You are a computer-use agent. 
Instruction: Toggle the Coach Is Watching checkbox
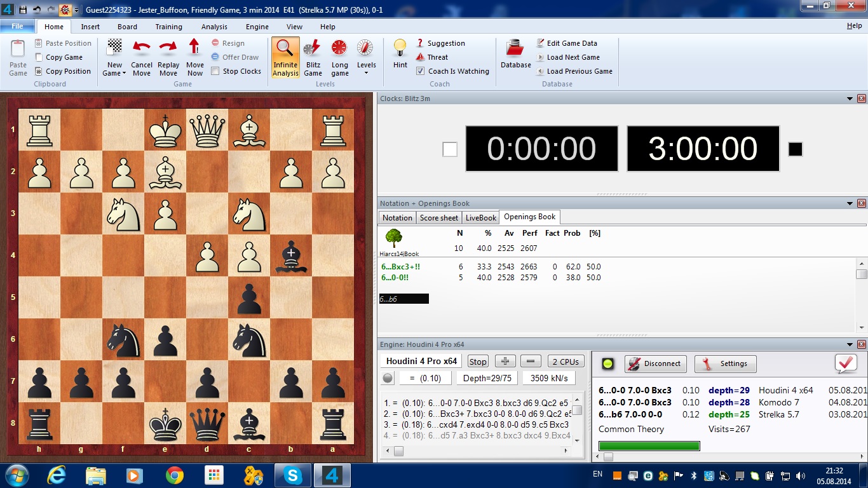coord(421,71)
